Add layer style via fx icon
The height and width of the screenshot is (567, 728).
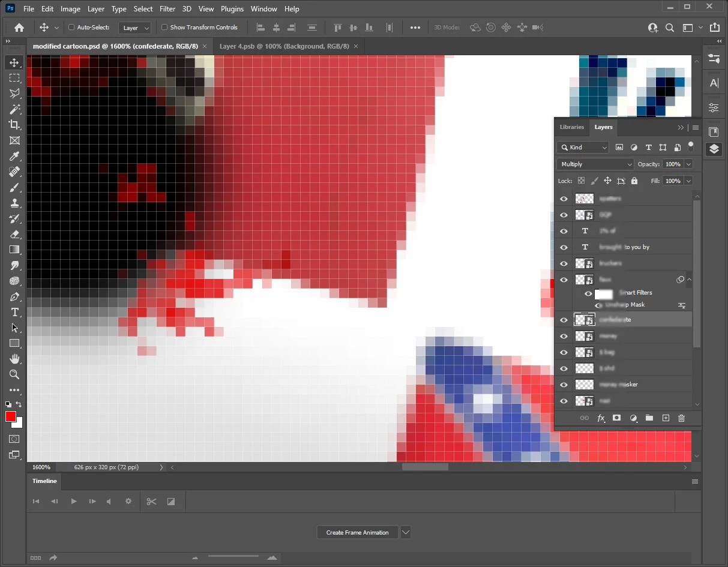[600, 418]
